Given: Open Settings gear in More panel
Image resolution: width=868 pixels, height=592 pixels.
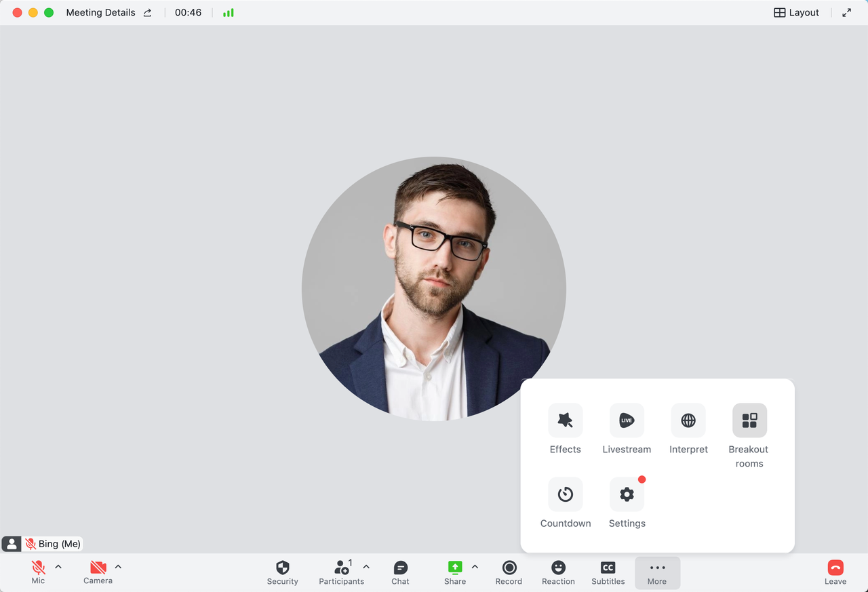Looking at the screenshot, I should click(627, 494).
